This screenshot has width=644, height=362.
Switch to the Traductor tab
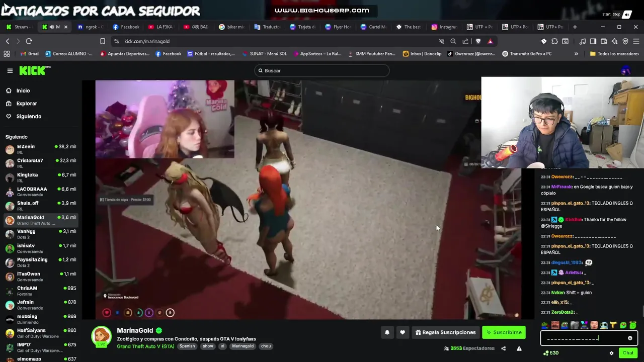pos(267,27)
